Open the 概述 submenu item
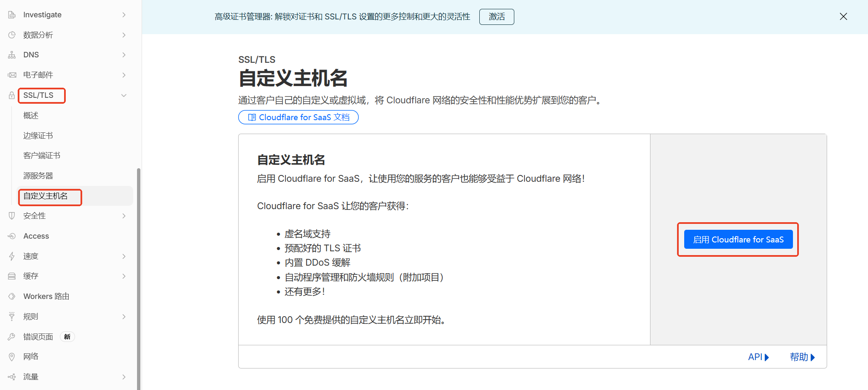868x390 pixels. 31,116
